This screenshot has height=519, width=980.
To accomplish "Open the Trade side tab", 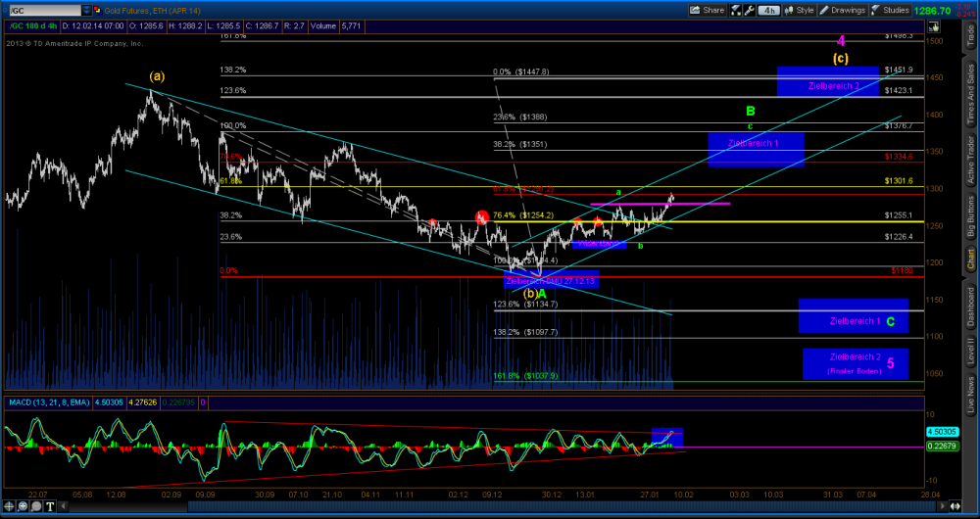I will (970, 37).
